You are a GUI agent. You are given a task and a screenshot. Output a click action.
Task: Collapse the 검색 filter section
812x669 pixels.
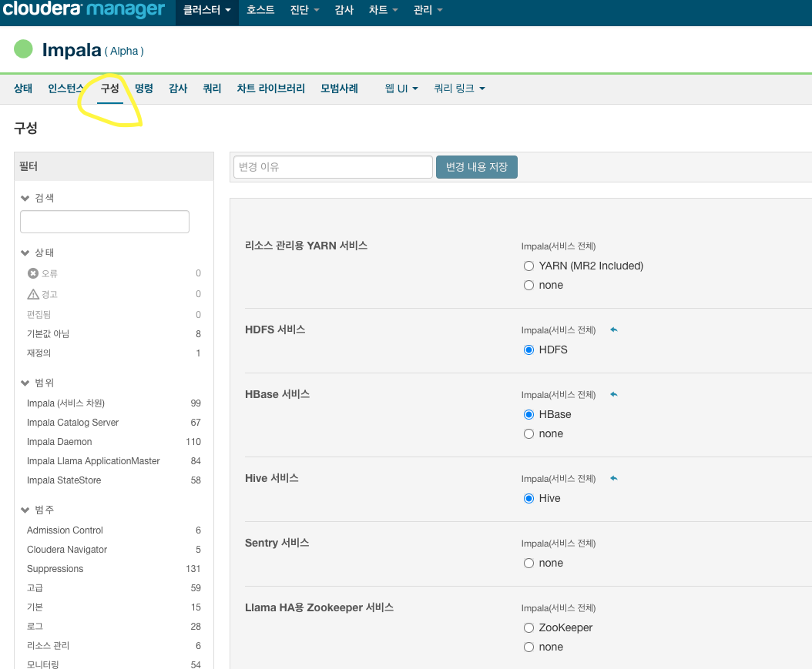[25, 198]
